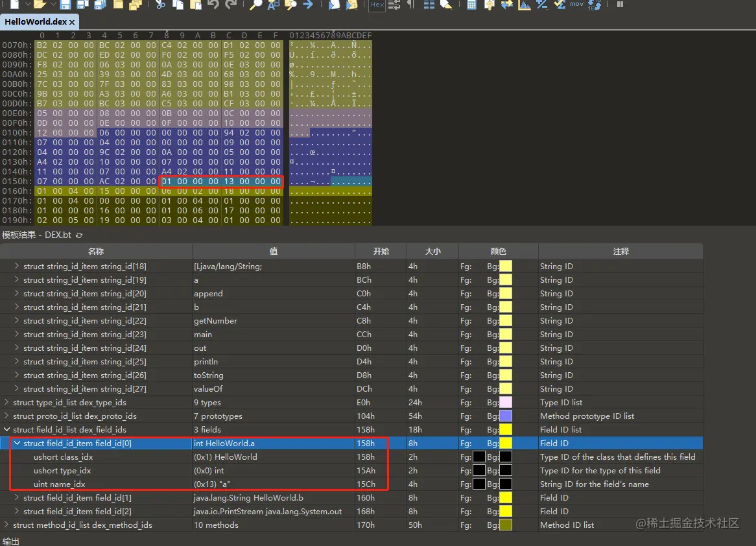
Task: Click the Find in Files icon
Action: 290,5
